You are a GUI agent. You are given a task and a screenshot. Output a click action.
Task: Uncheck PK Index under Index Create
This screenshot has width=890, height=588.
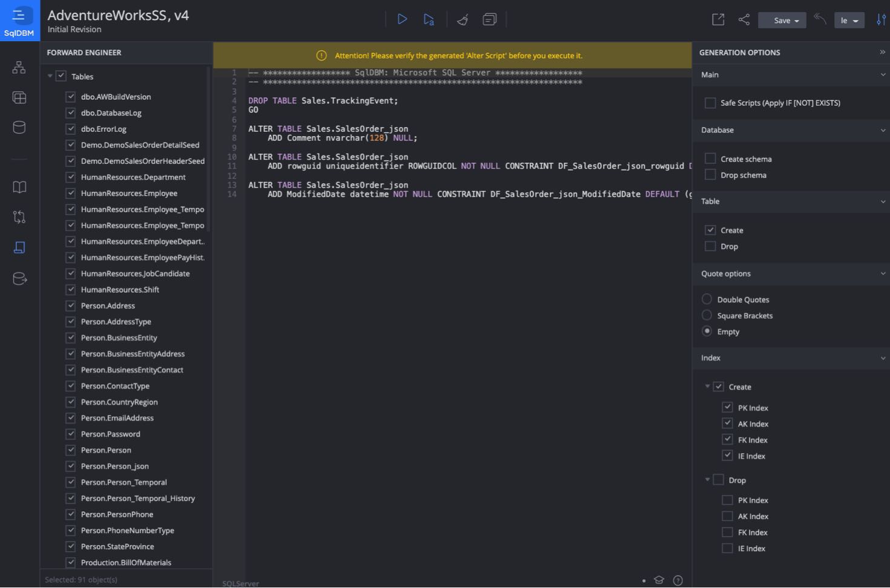point(727,407)
